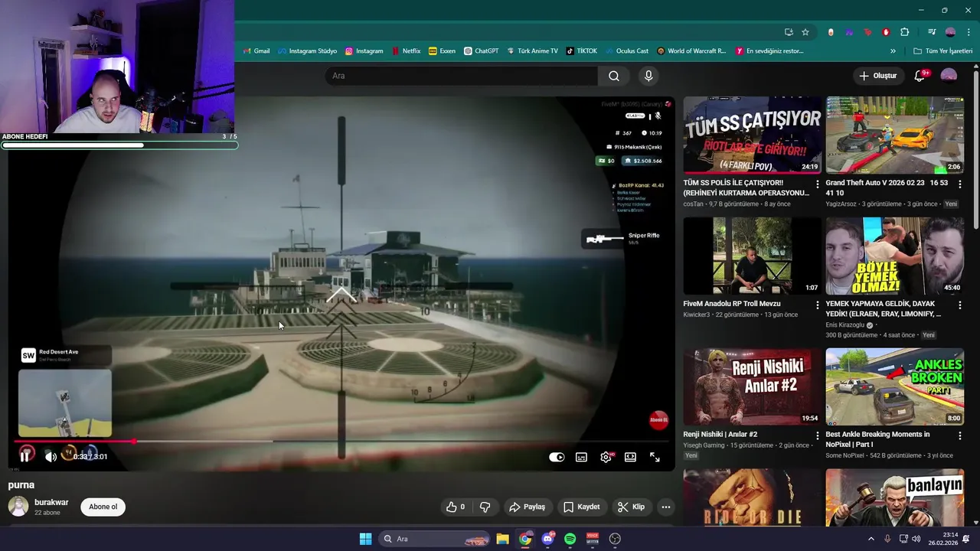Dislike the video with thumbs down
Image resolution: width=980 pixels, height=551 pixels.
(x=485, y=507)
